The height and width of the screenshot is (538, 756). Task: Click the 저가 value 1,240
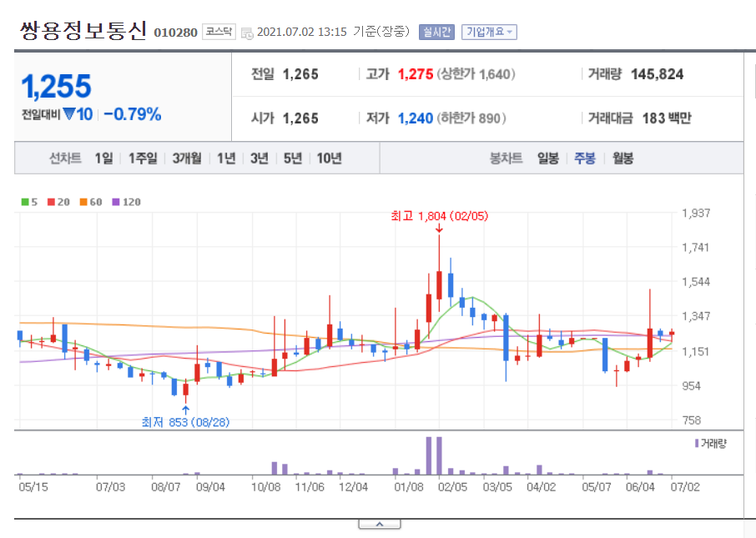pyautogui.click(x=415, y=118)
